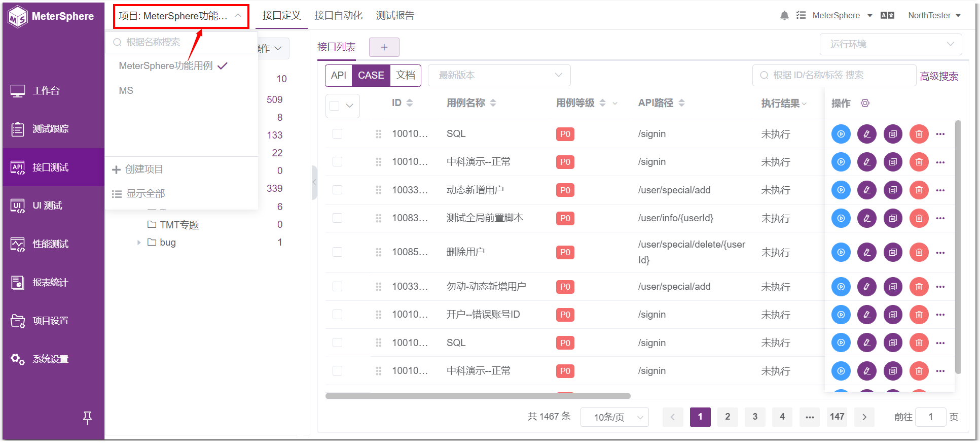
Task: Open the task list icon in header
Action: pos(801,16)
